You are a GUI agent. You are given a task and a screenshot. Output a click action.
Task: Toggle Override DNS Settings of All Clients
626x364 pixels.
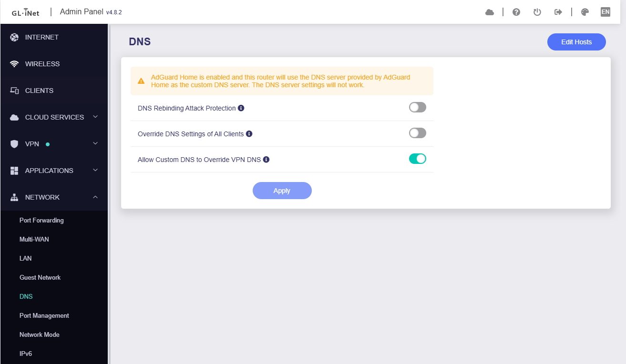417,133
